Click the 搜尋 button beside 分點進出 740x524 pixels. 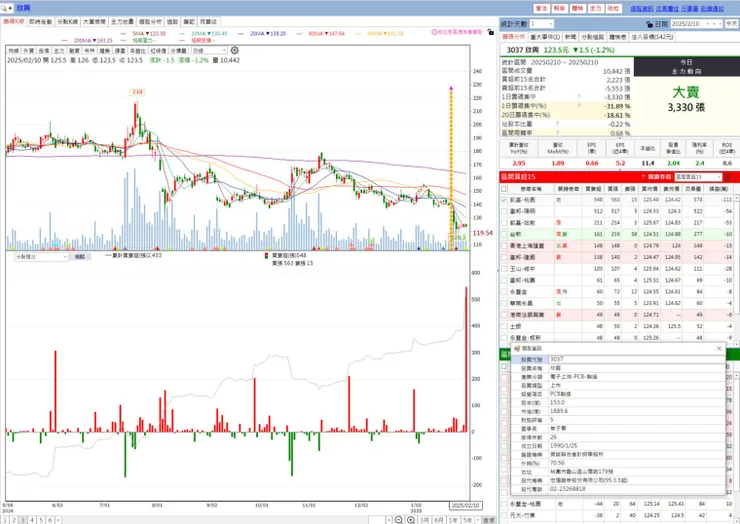click(80, 257)
